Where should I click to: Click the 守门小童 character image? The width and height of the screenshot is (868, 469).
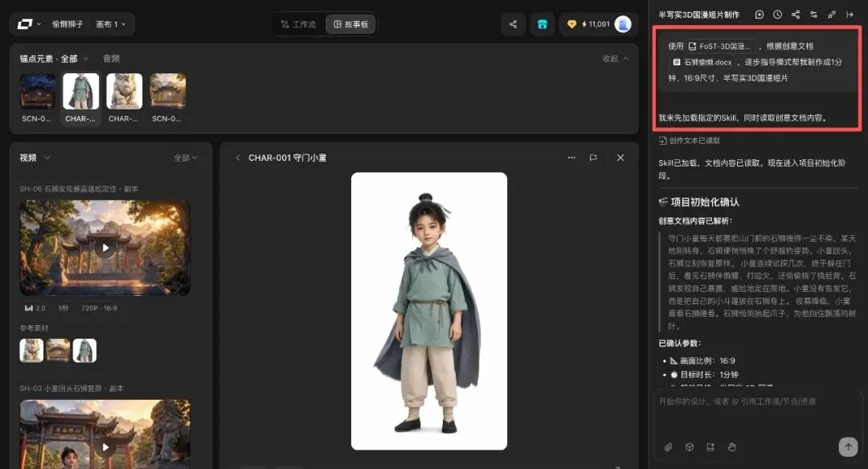click(x=429, y=311)
